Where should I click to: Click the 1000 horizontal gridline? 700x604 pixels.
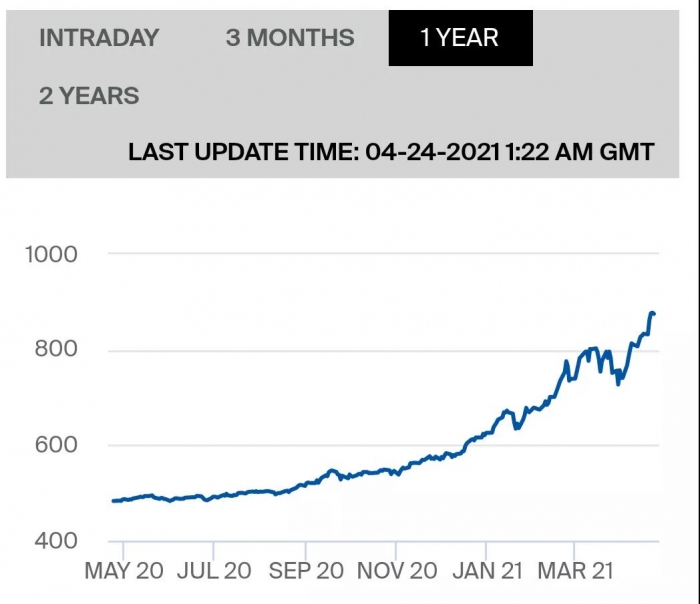(383, 253)
